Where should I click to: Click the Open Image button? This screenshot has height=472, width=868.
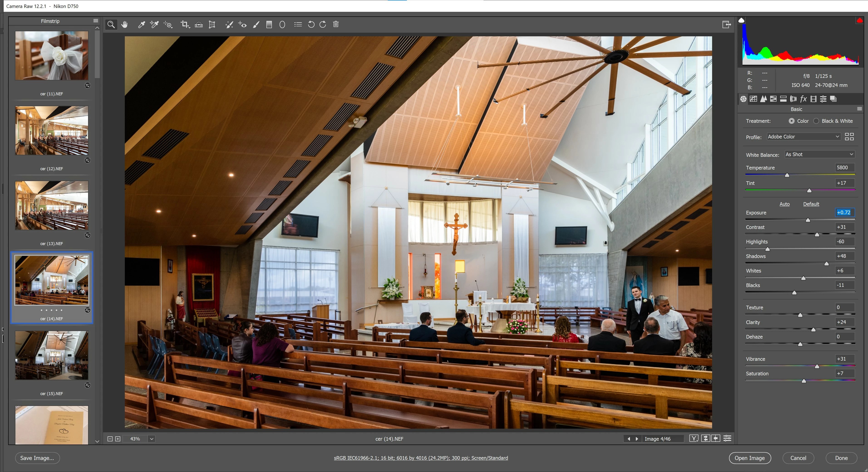click(749, 458)
